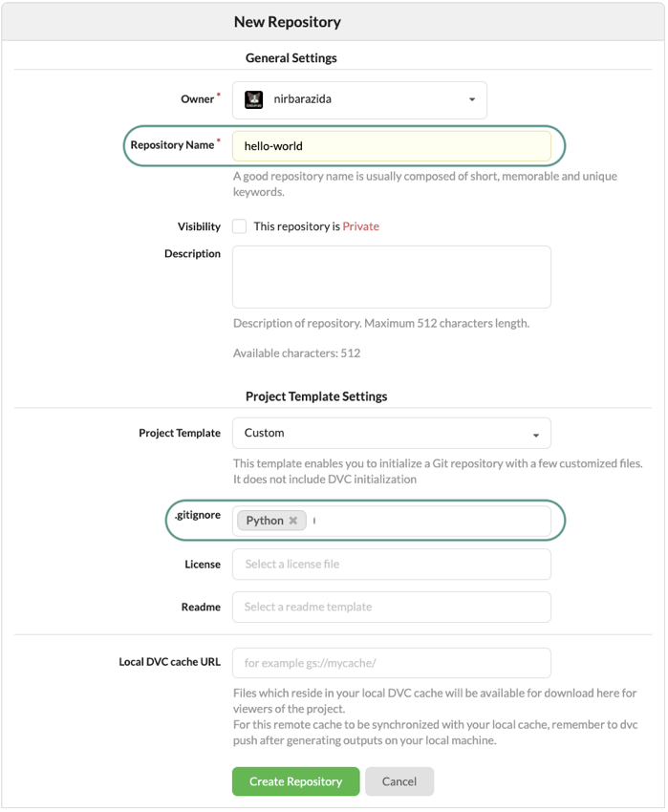Click the Create Repository button
The image size is (668, 812).
(295, 781)
